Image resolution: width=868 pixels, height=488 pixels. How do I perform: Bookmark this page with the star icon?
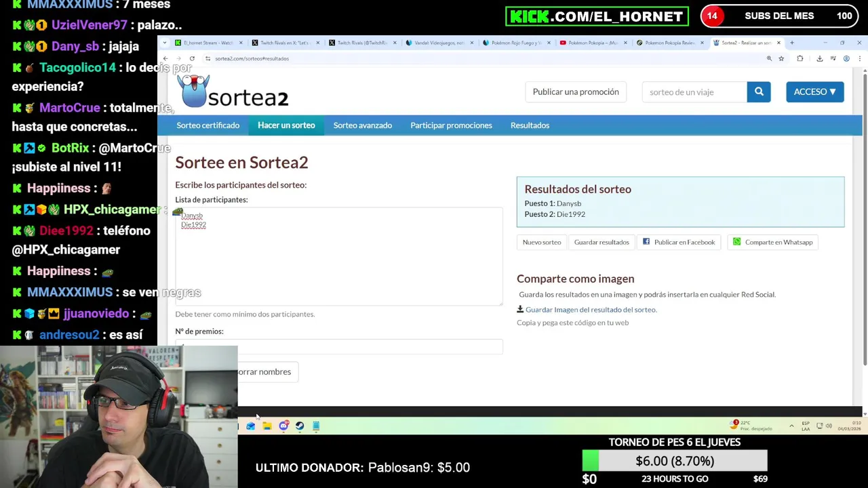(x=781, y=59)
